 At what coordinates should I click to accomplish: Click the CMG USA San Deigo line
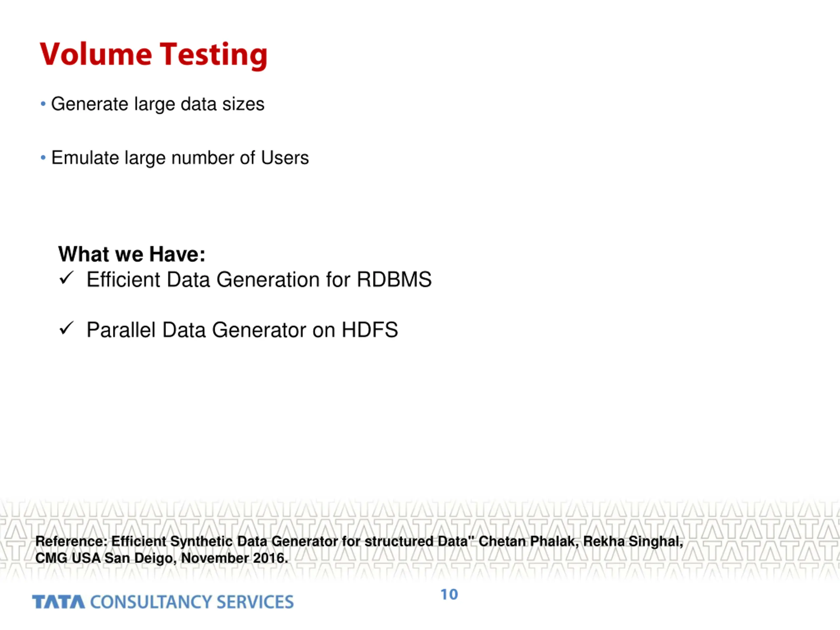coord(161,558)
